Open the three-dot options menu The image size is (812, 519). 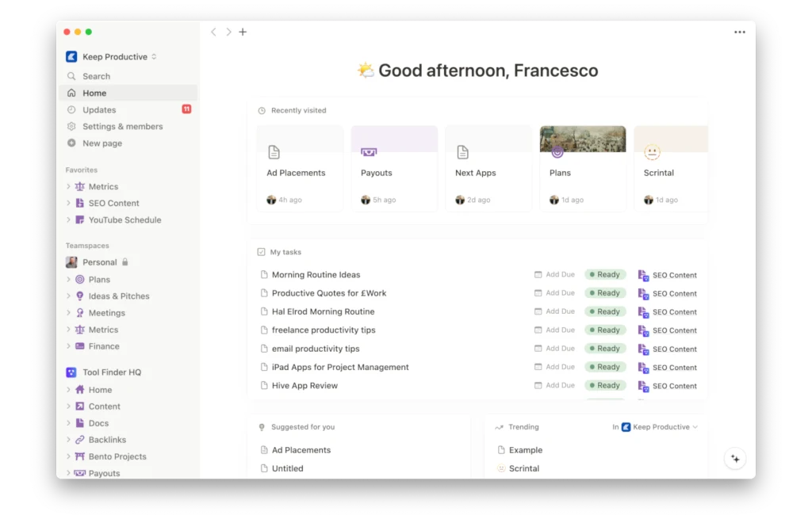[x=740, y=32]
